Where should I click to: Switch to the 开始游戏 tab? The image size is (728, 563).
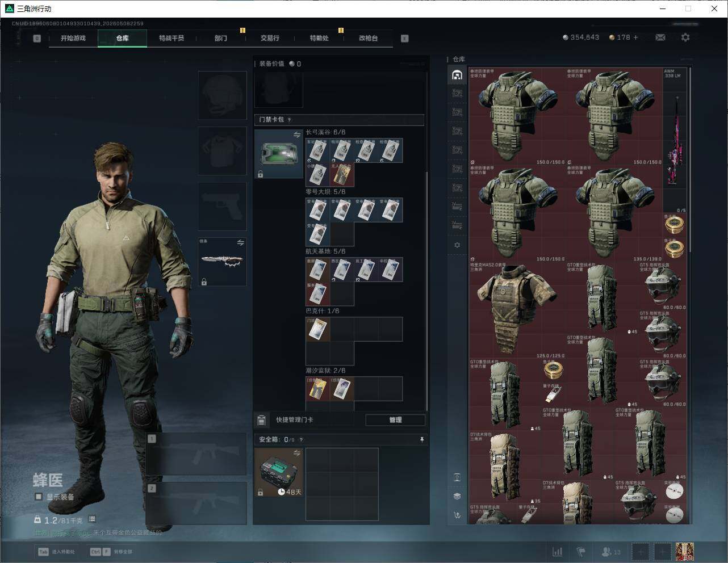(x=73, y=38)
